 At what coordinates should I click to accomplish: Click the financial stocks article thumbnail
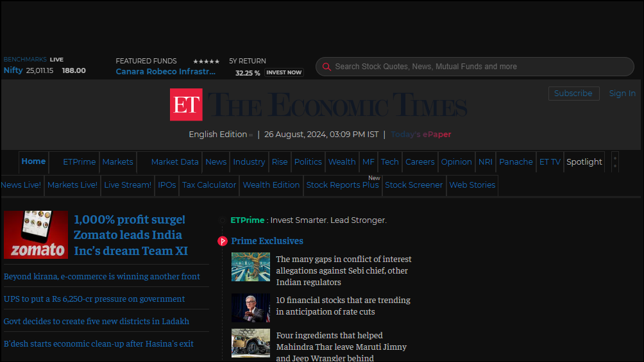pos(251,308)
